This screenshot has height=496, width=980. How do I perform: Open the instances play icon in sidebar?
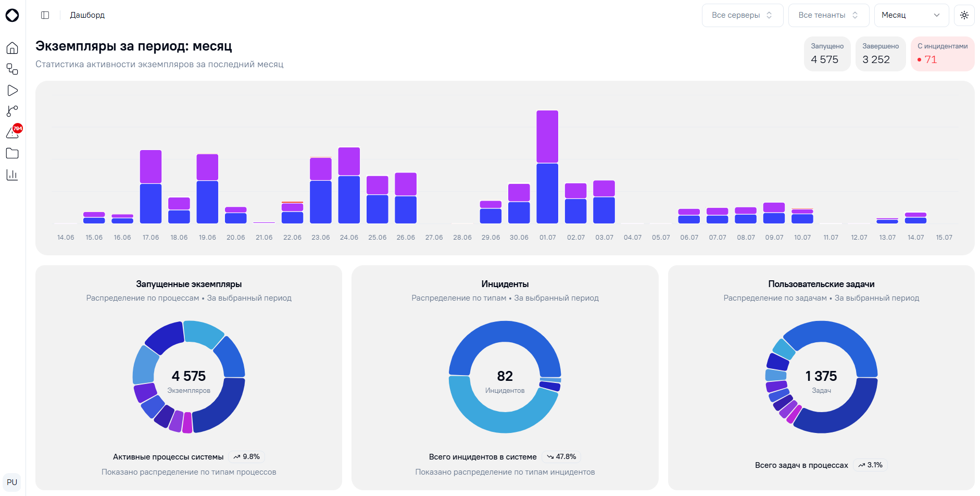(12, 90)
